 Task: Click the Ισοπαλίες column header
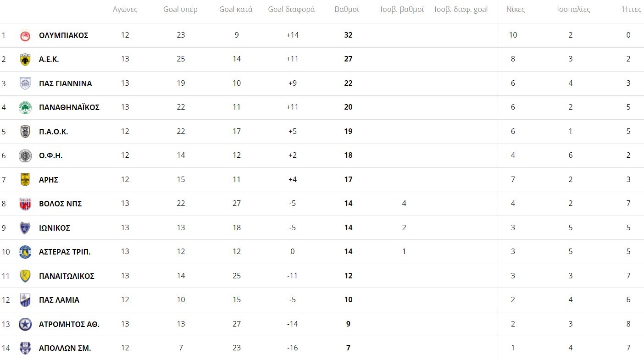pyautogui.click(x=573, y=9)
